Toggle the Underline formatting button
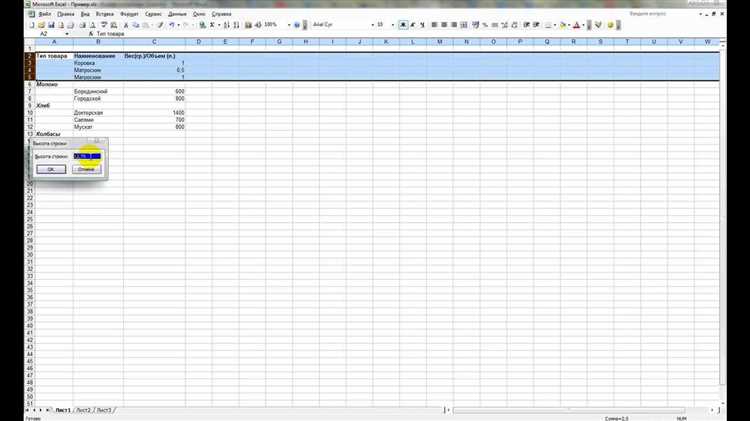750x421 pixels. [422, 25]
